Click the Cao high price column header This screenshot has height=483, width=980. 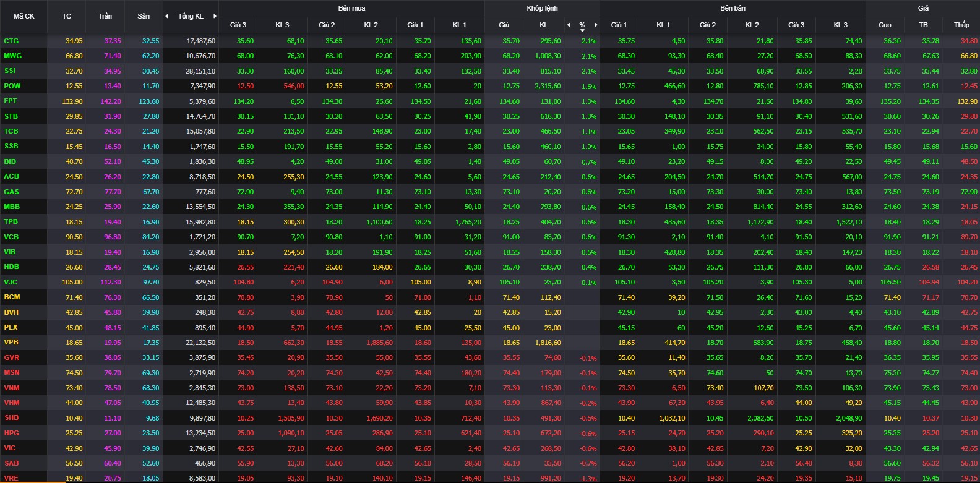pos(885,25)
